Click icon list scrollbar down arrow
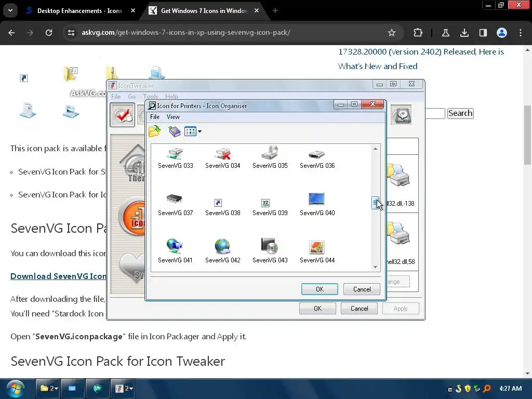The height and width of the screenshot is (399, 532). point(375,267)
